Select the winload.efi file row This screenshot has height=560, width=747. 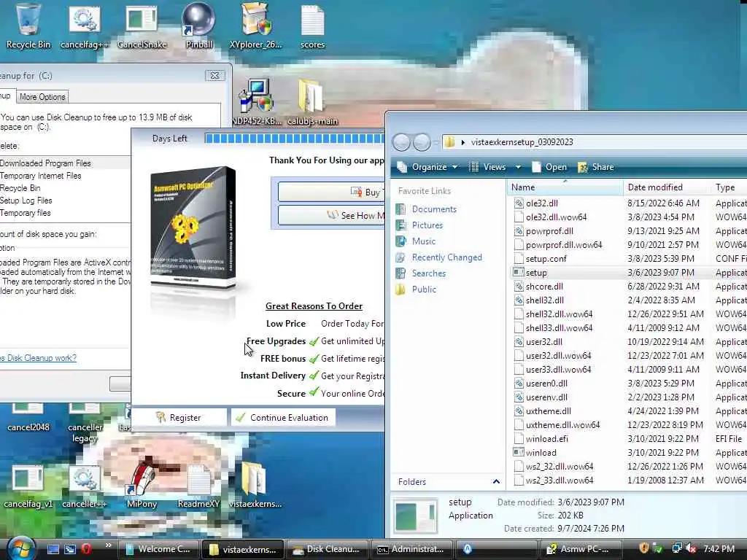[x=629, y=438]
